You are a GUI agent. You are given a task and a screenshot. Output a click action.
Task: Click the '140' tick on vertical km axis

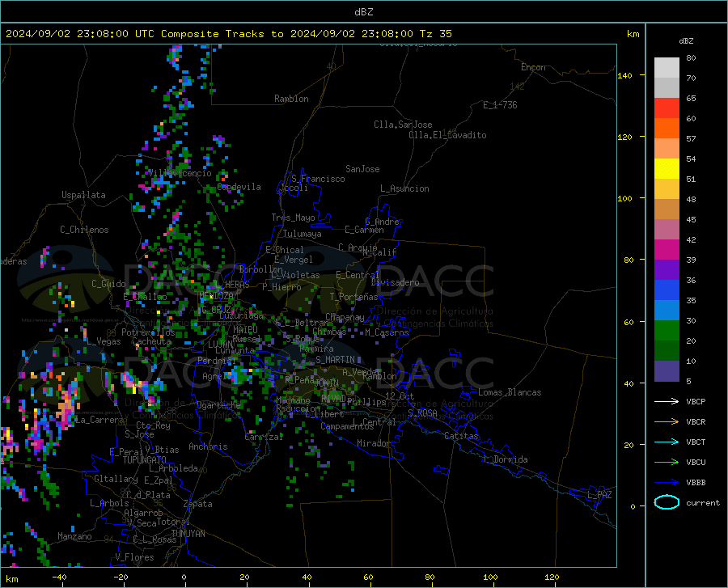pyautogui.click(x=624, y=75)
